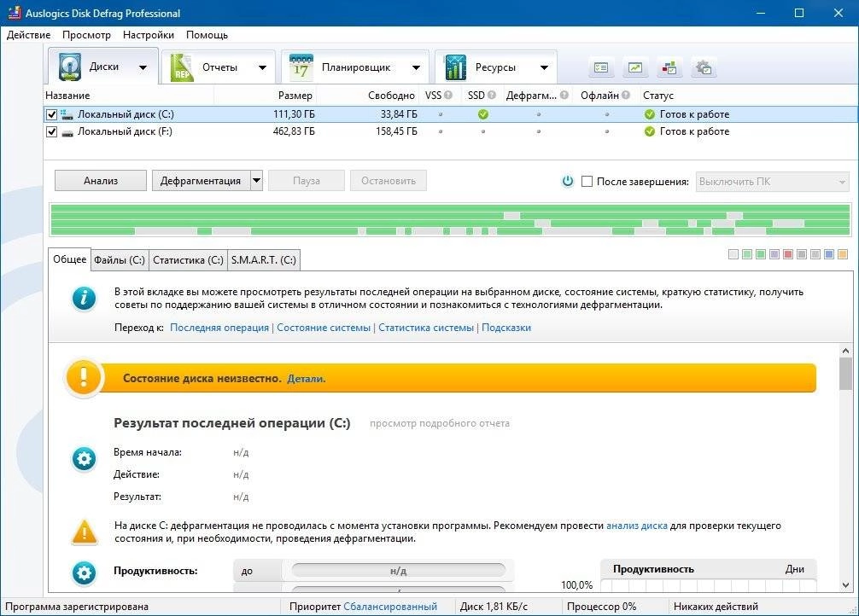Click the Статус column header
Screen dimensions: 859x616
point(748,96)
